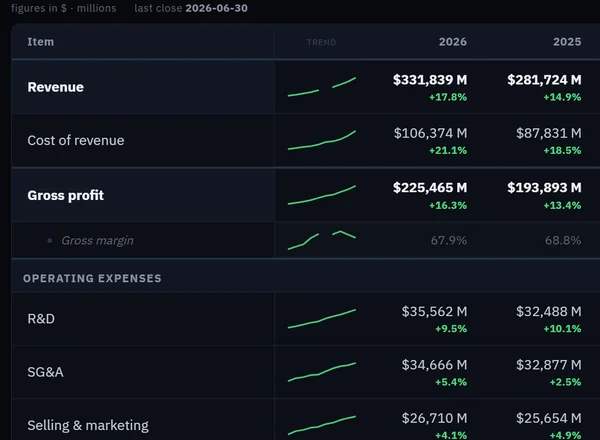Select the Gross margin sub-row label
600x440 pixels.
click(x=97, y=240)
